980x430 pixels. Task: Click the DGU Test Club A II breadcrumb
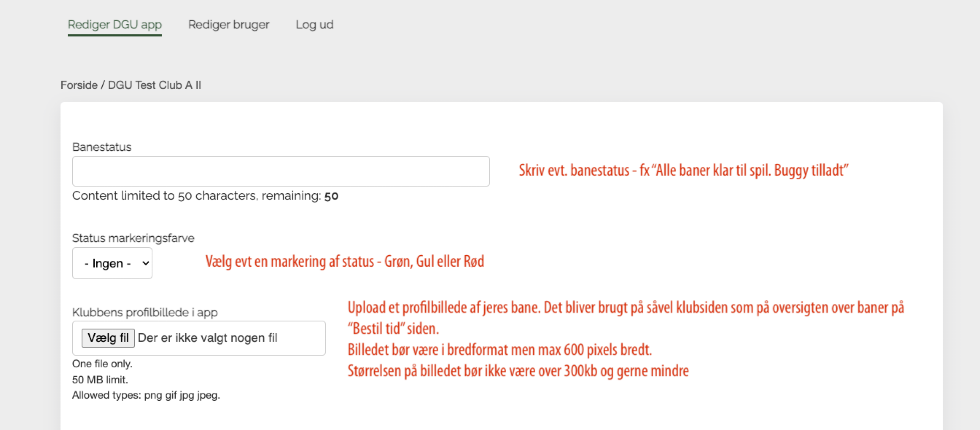coord(154,85)
